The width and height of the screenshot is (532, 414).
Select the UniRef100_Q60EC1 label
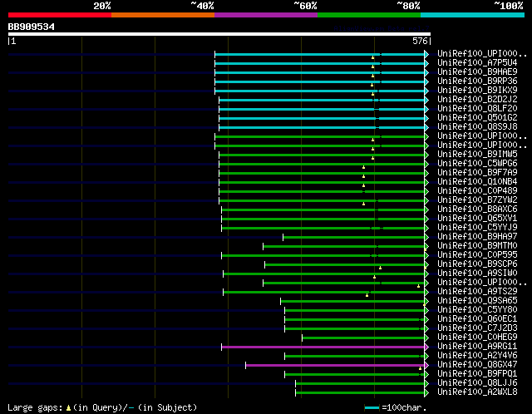pos(477,319)
